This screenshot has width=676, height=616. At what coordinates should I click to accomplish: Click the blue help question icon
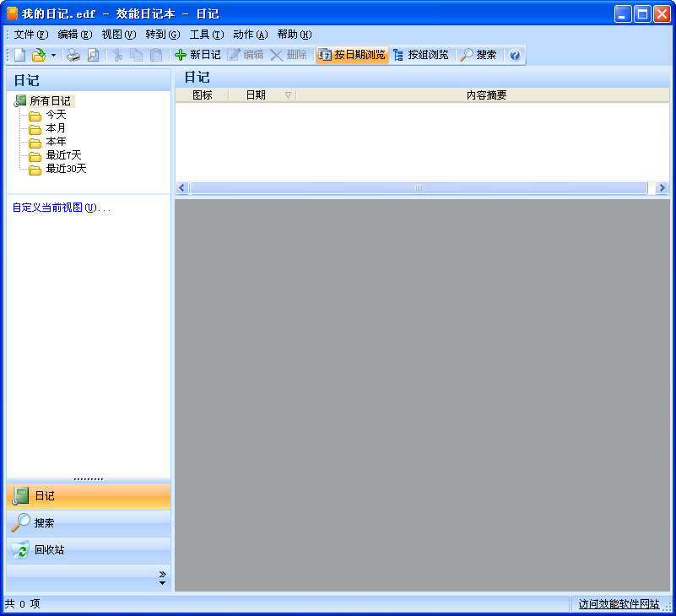[515, 55]
